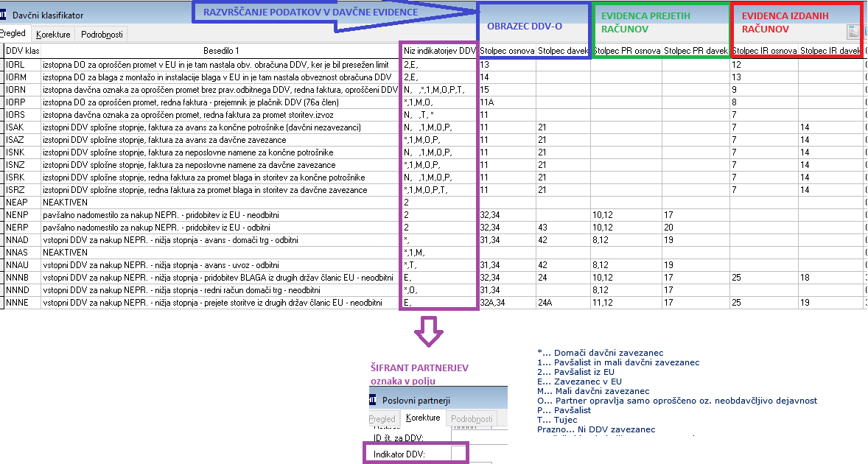Image resolution: width=868 pixels, height=464 pixels.
Task: Click IORP description about 76a člen
Action: tap(190, 102)
